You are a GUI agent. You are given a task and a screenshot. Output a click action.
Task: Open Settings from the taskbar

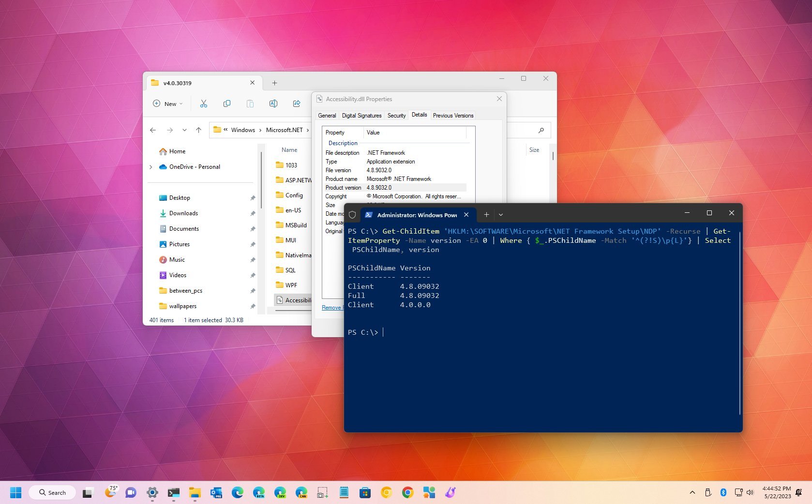[152, 492]
